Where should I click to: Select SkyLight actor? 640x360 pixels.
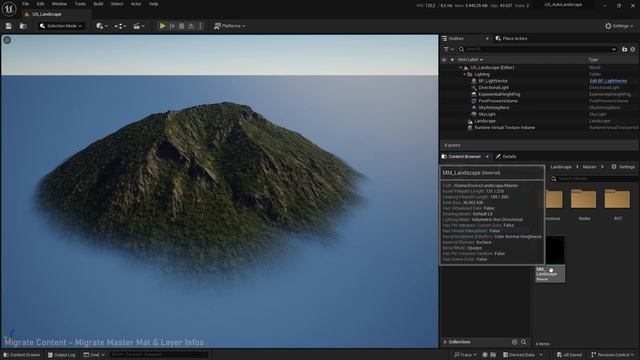pos(487,114)
